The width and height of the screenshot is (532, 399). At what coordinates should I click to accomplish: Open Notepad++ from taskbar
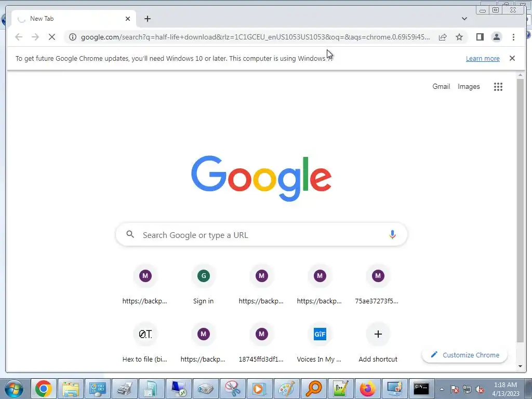coord(340,389)
